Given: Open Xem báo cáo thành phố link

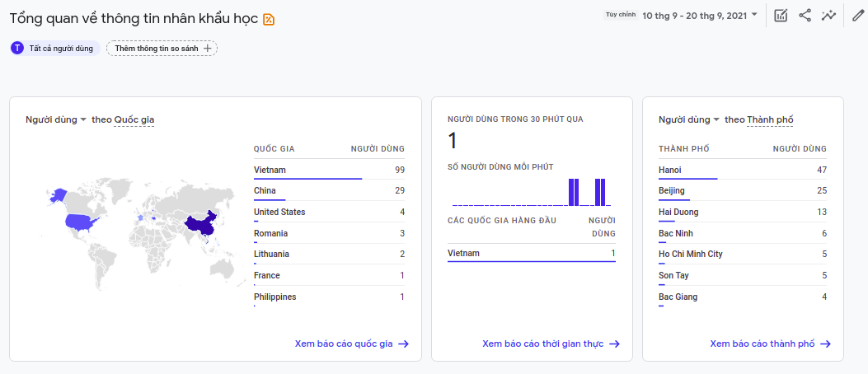Looking at the screenshot, I should (762, 344).
